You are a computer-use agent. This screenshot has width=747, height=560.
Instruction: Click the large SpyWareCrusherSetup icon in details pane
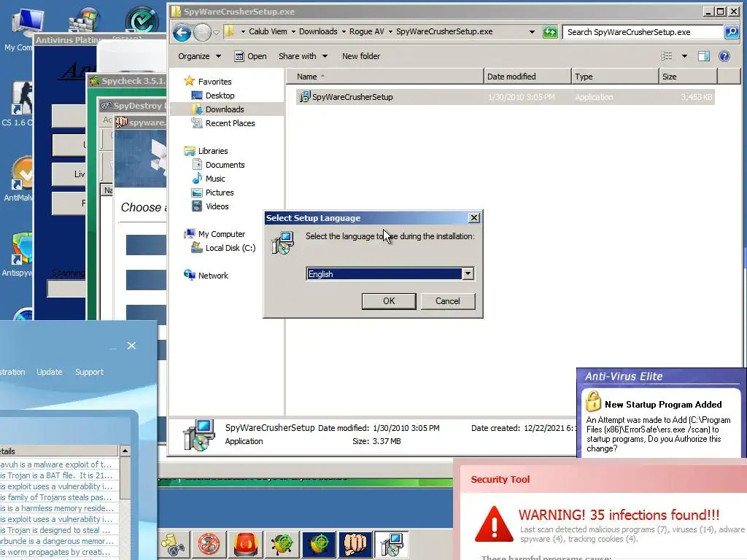pyautogui.click(x=198, y=435)
